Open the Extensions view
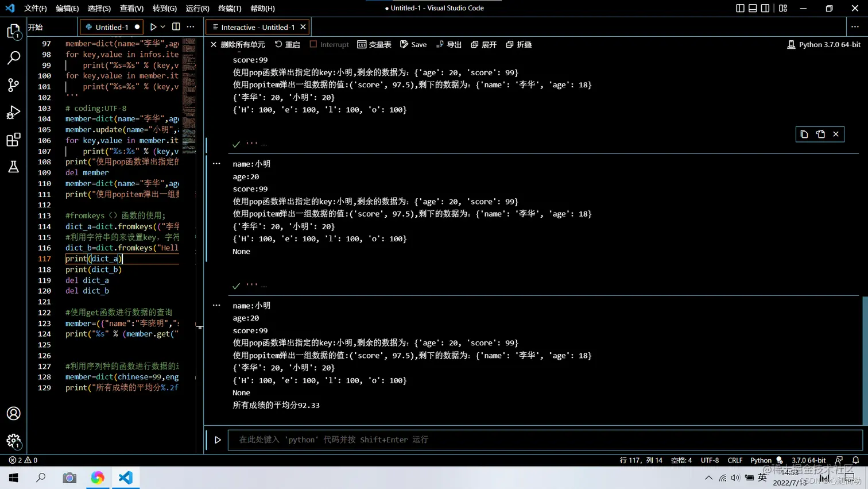The image size is (868, 489). click(13, 140)
